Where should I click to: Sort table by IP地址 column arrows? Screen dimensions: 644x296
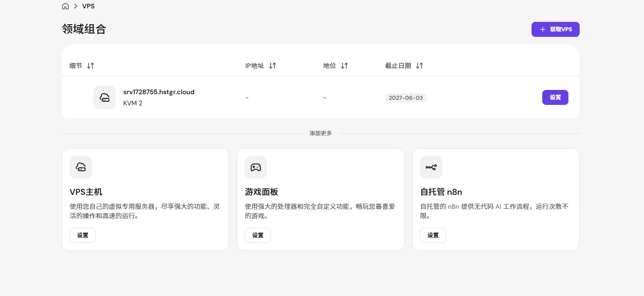click(273, 66)
